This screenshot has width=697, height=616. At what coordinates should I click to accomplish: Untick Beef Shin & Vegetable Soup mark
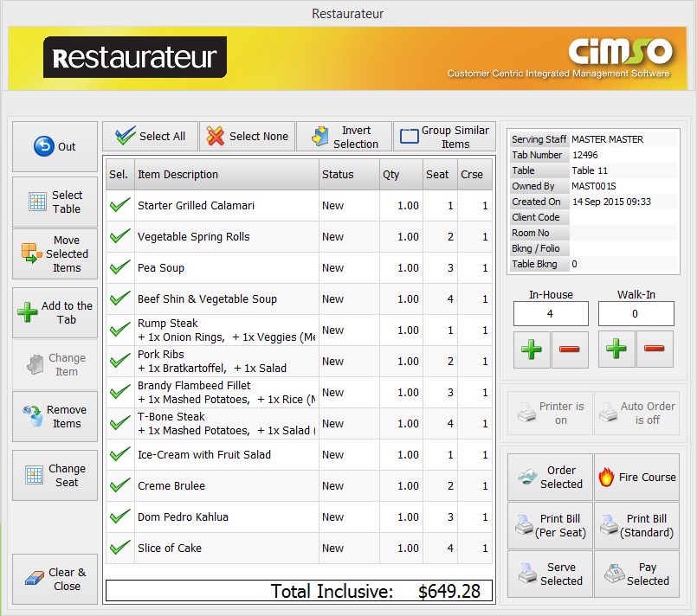click(x=120, y=298)
